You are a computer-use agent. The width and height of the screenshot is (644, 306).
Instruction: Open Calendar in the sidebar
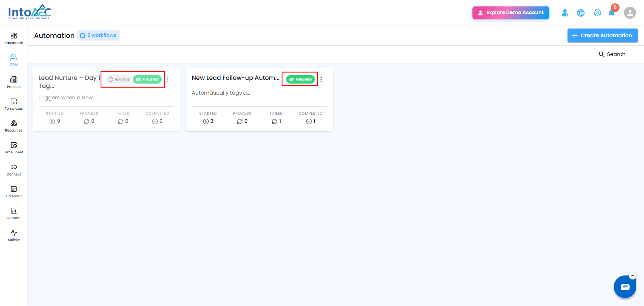point(14,192)
